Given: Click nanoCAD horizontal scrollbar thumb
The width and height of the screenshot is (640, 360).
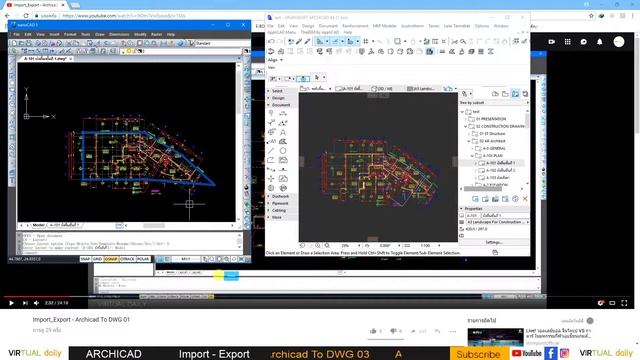Looking at the screenshot, I should click(154, 225).
